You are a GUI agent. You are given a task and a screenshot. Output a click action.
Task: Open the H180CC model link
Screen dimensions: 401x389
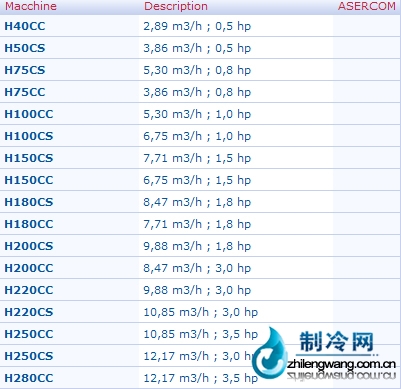[x=29, y=224]
